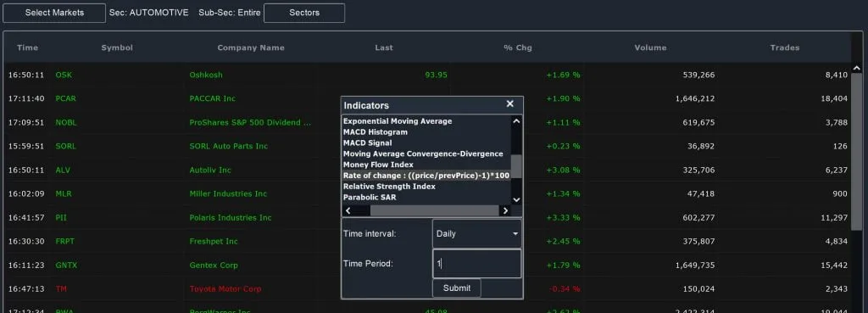868x313 pixels.
Task: Sort by Trades column header
Action: click(784, 48)
